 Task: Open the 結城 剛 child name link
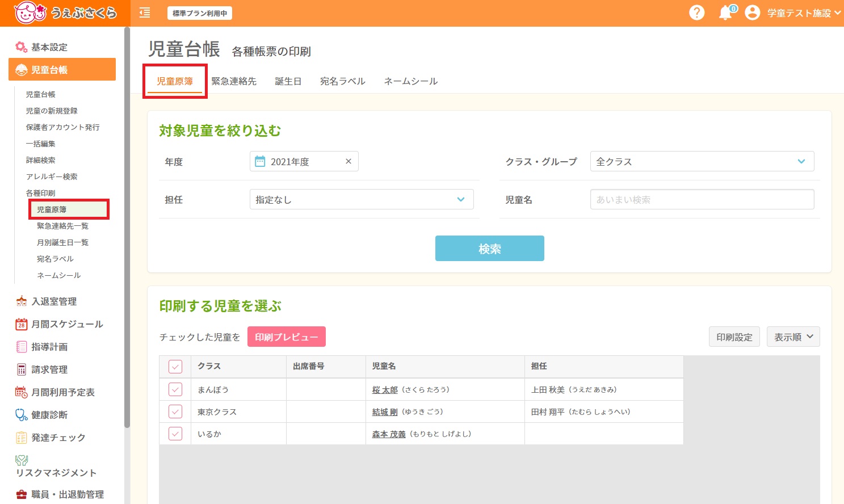pyautogui.click(x=385, y=412)
